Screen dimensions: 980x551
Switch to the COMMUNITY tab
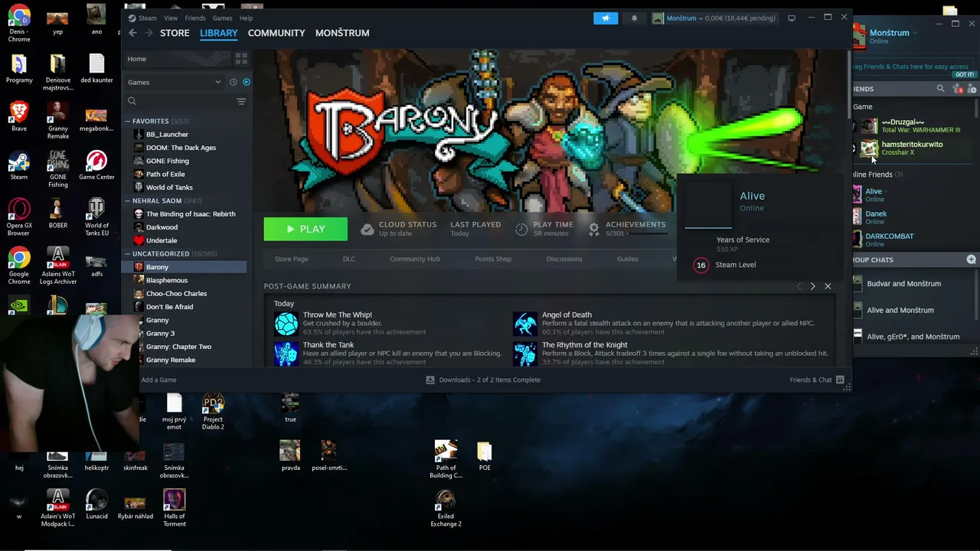click(276, 33)
